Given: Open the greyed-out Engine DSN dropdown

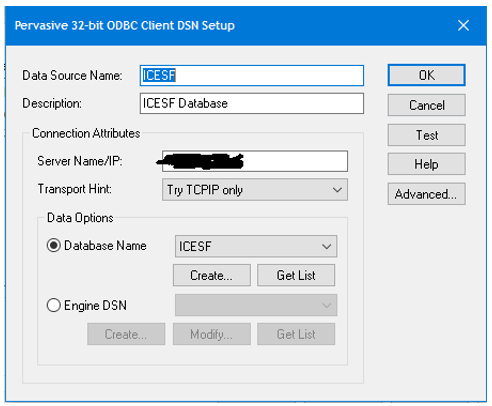Looking at the screenshot, I should (x=256, y=305).
